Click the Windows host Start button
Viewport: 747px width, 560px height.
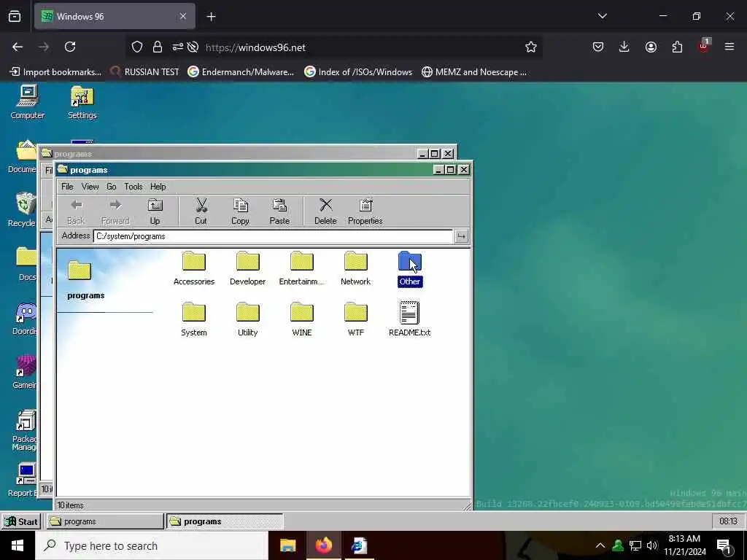[18, 545]
